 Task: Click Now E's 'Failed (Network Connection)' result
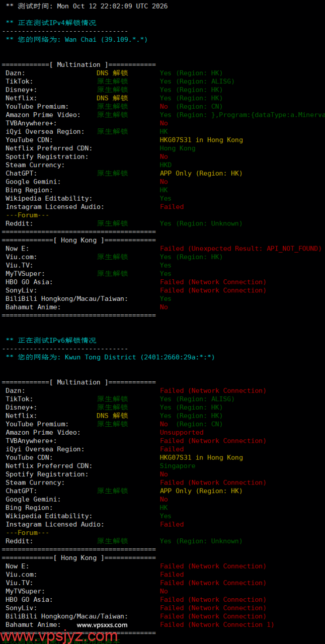tap(213, 566)
